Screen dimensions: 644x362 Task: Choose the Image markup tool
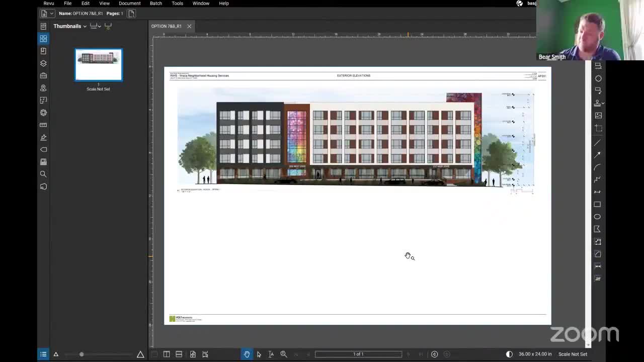(x=598, y=116)
